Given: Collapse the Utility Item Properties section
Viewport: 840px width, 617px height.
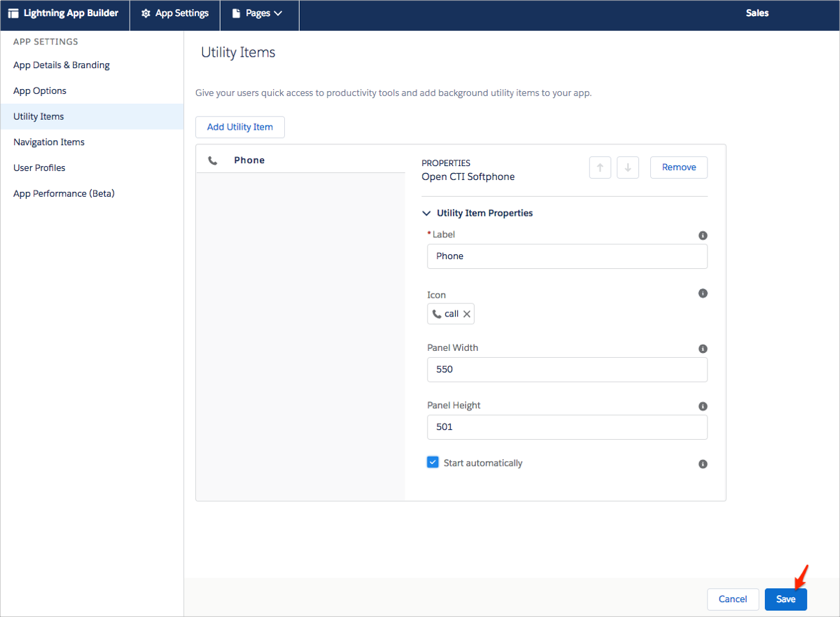Looking at the screenshot, I should 427,213.
